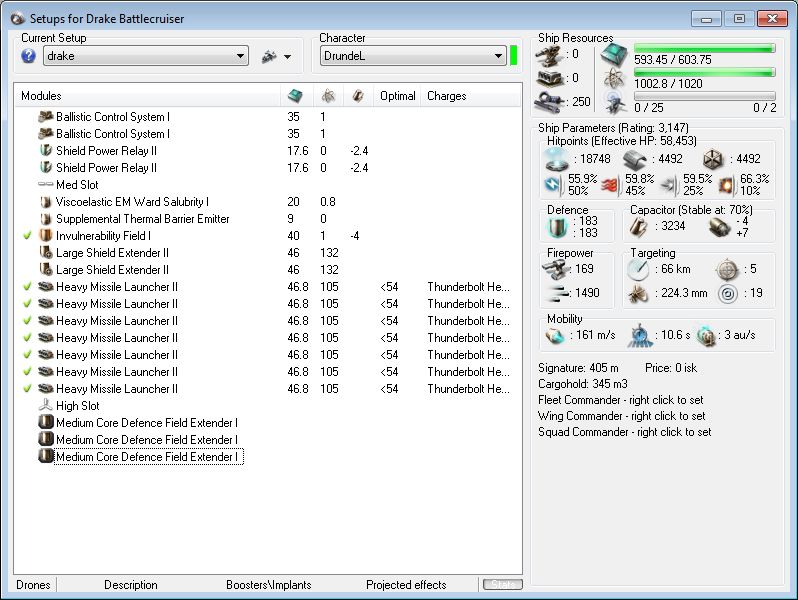Click the blue help question mark icon
The image size is (798, 600).
point(28,55)
